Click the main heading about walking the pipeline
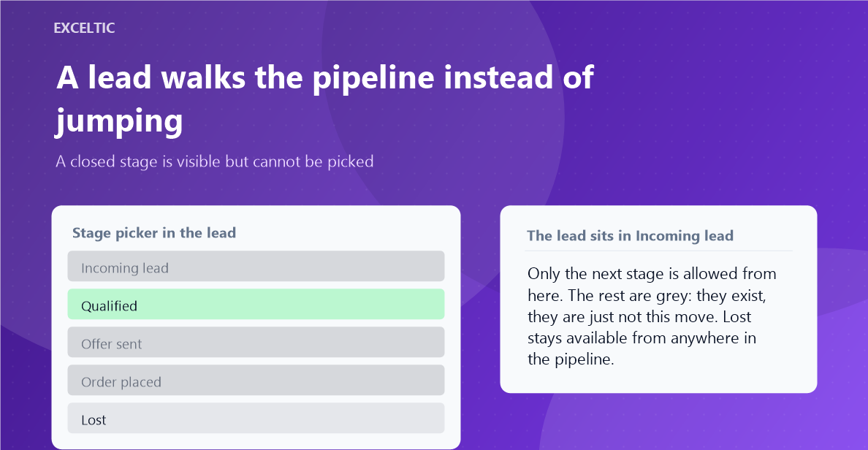The width and height of the screenshot is (868, 450). [x=325, y=99]
